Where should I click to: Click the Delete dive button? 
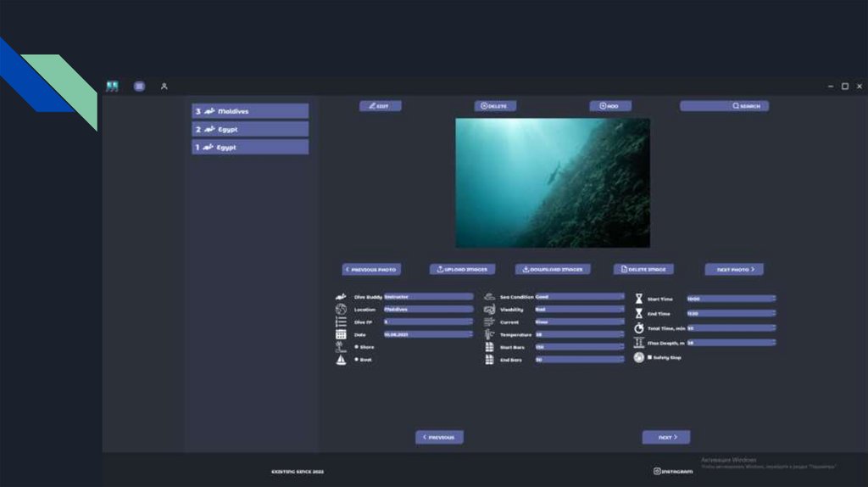click(495, 106)
